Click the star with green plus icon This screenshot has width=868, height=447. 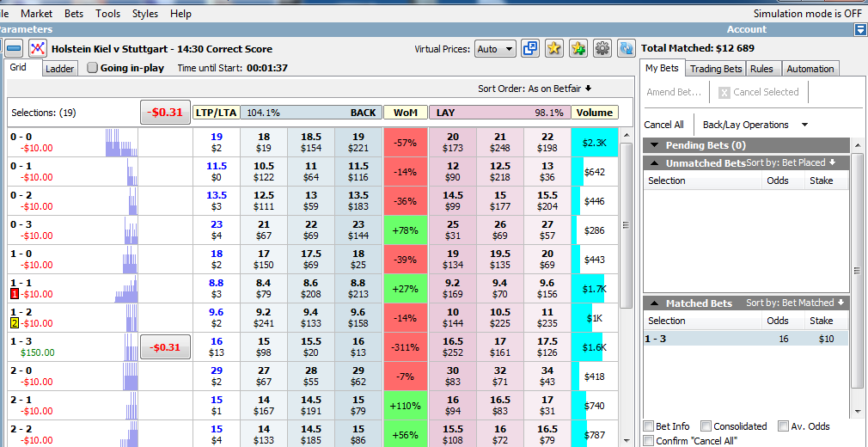578,49
